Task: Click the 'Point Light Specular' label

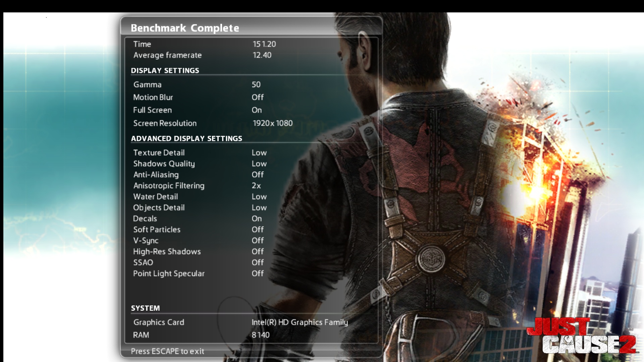Action: click(169, 274)
